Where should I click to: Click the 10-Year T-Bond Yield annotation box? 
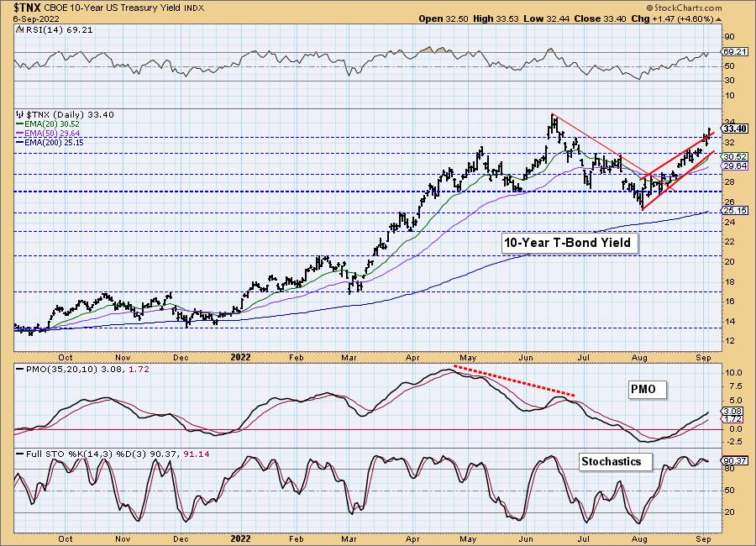(568, 242)
